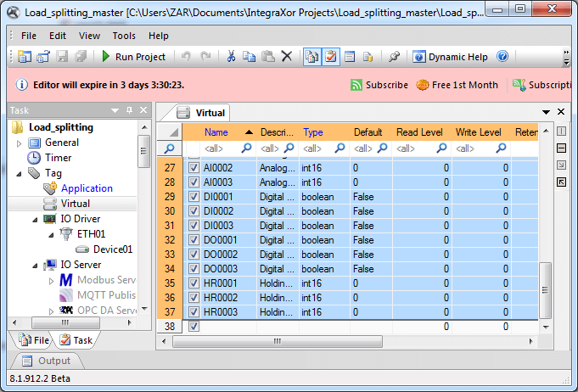Select the Application tree item
This screenshot has width=578, height=392.
tap(87, 188)
